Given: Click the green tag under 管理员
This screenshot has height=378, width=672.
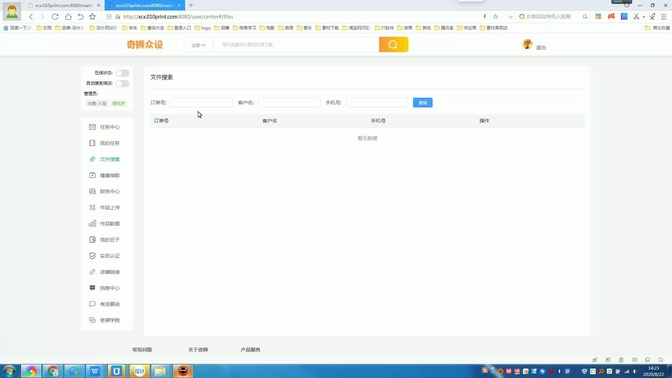Looking at the screenshot, I should 118,103.
